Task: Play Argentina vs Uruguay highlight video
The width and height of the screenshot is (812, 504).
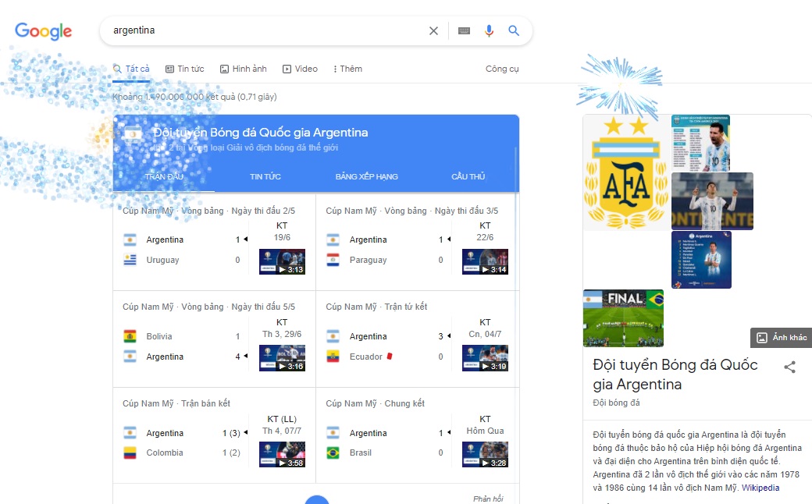Action: pos(282,261)
